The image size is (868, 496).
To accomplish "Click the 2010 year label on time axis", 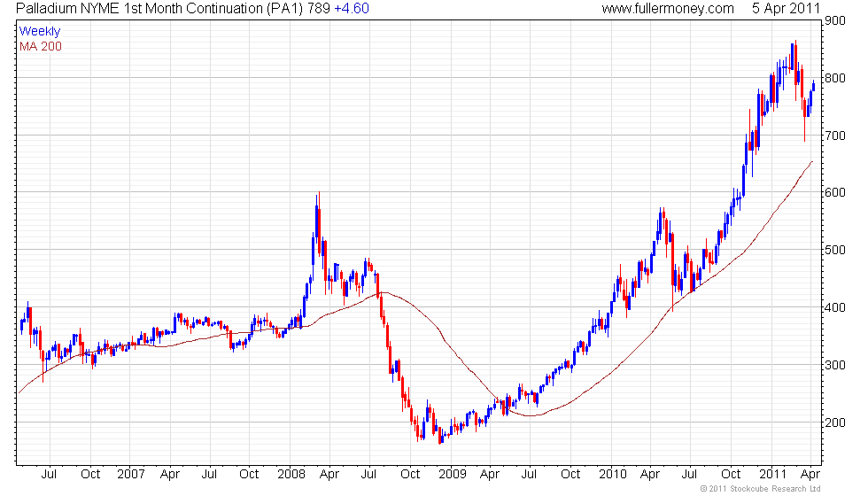I will coord(613,475).
